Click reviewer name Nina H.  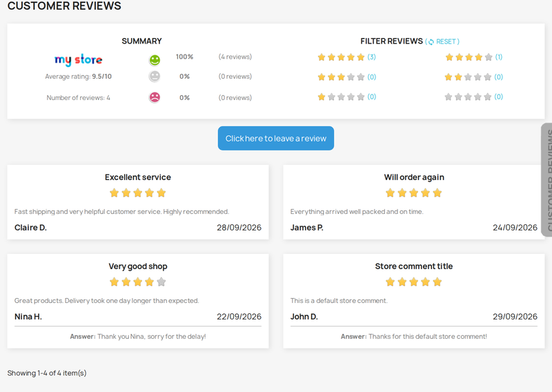[x=28, y=317]
